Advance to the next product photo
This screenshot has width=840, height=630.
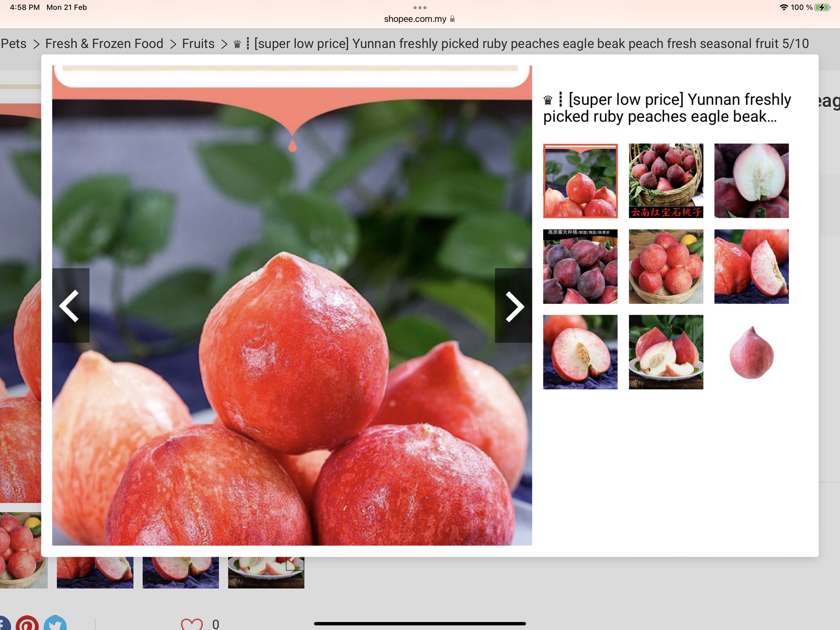[x=513, y=306]
